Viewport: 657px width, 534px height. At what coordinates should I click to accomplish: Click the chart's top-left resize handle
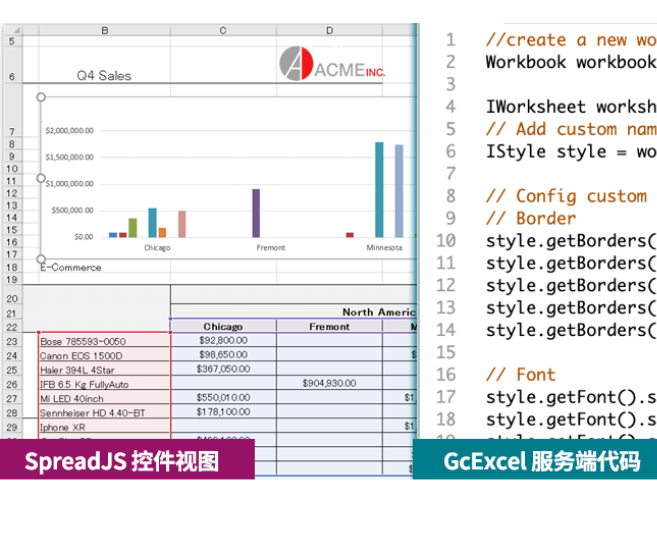coord(41,97)
